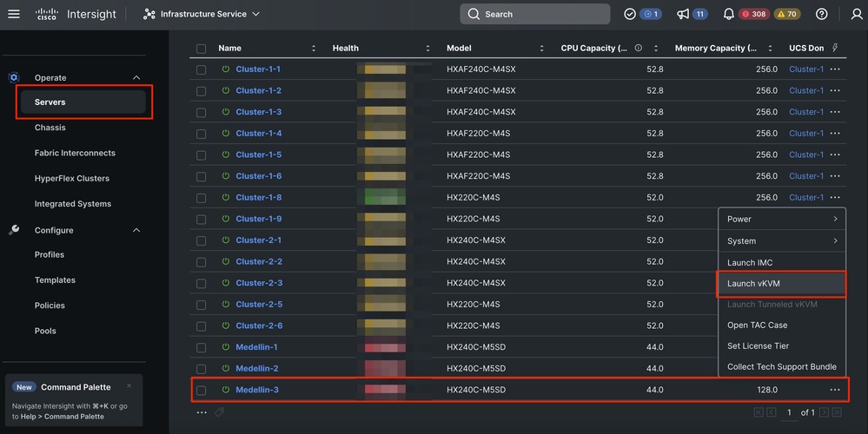Screen dimensions: 868x434
Task: Select Servers in the sidebar
Action: click(x=83, y=102)
